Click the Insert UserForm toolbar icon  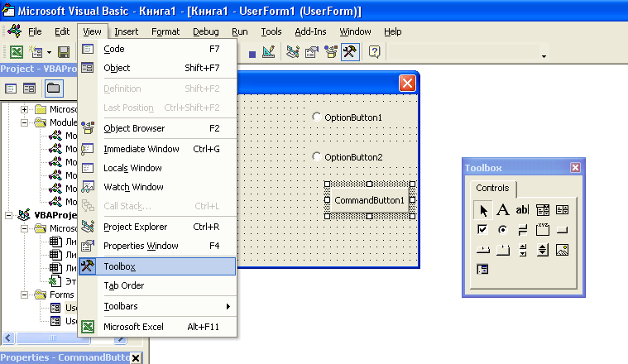click(x=36, y=52)
